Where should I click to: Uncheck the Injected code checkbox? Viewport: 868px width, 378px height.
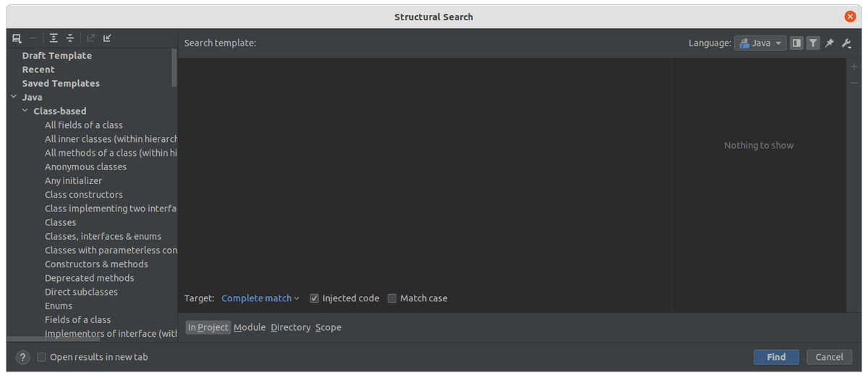(315, 298)
